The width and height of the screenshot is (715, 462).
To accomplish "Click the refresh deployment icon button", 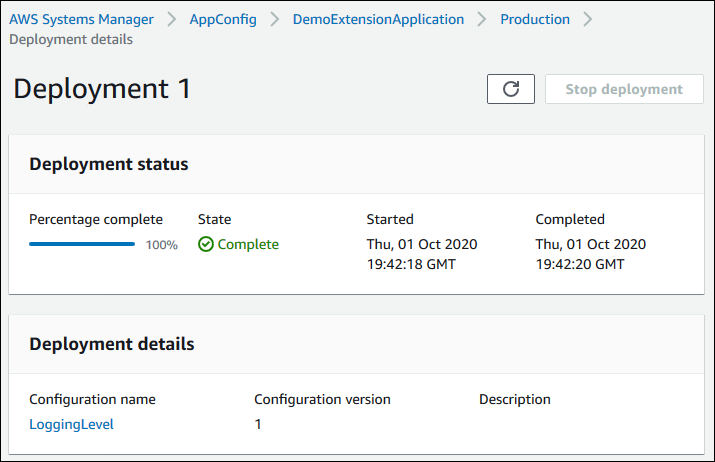I will coord(511,89).
